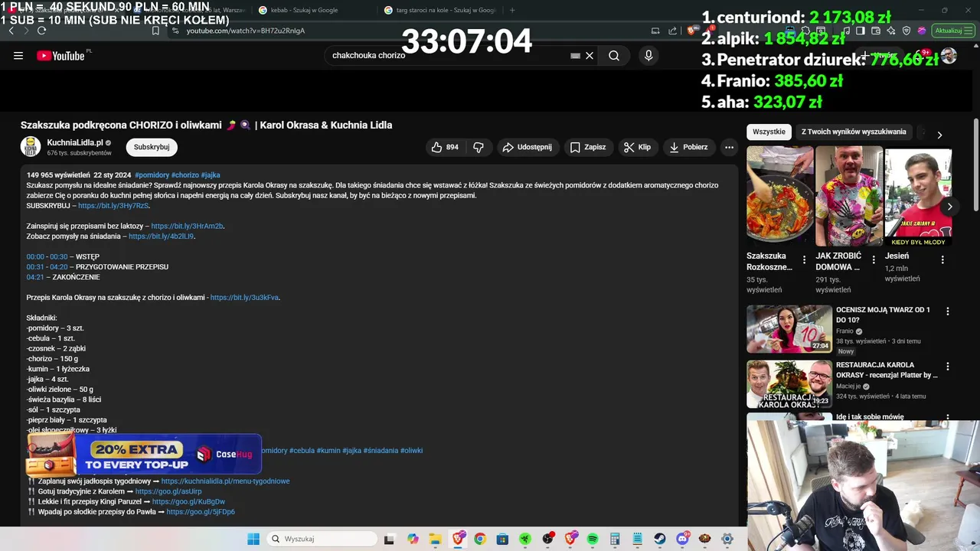
Task: Open more actions three-dot menu beside Pobierz
Action: (x=729, y=147)
